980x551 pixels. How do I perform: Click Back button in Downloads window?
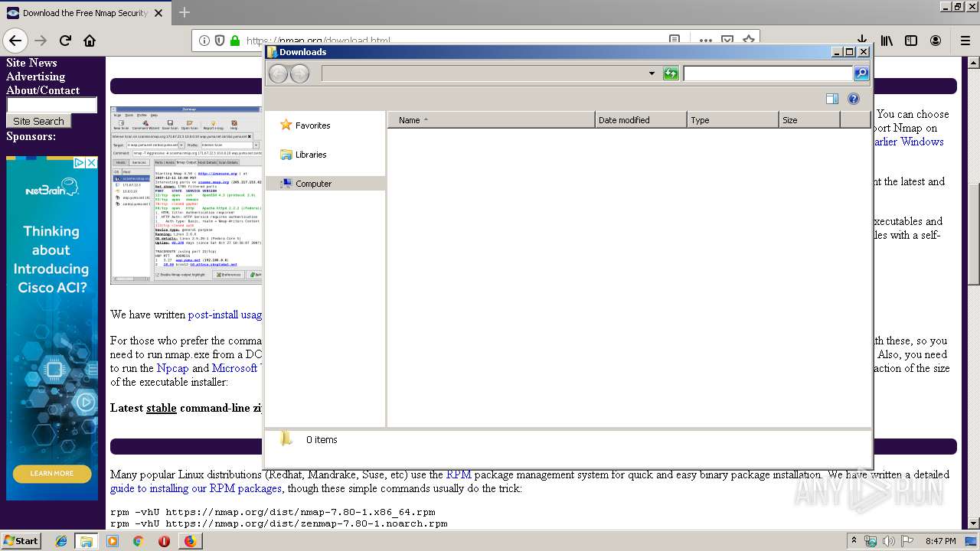tap(278, 73)
